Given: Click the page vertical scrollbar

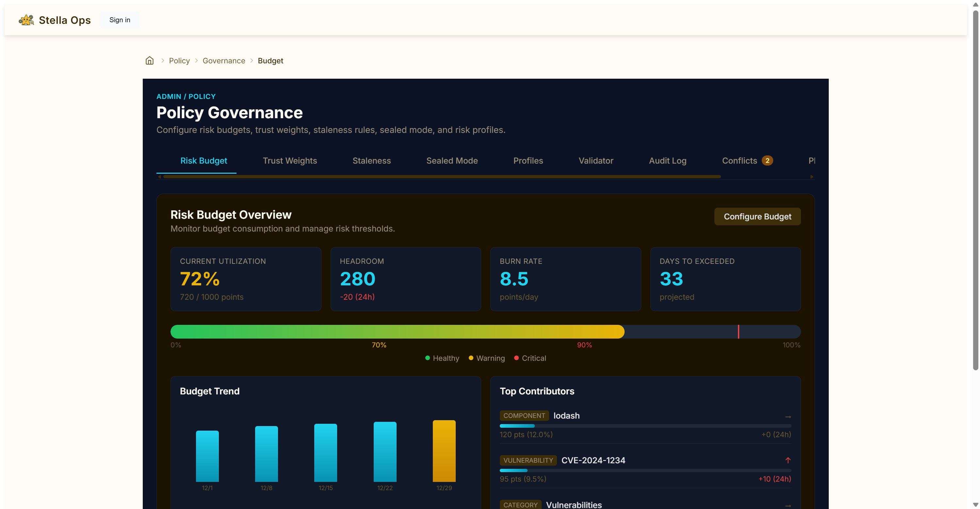Looking at the screenshot, I should (x=975, y=190).
